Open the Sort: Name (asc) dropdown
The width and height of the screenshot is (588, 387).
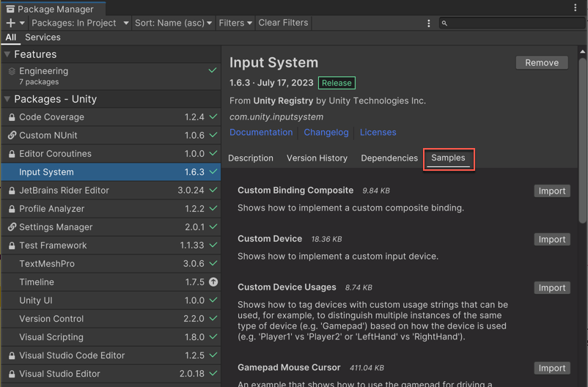coord(173,23)
